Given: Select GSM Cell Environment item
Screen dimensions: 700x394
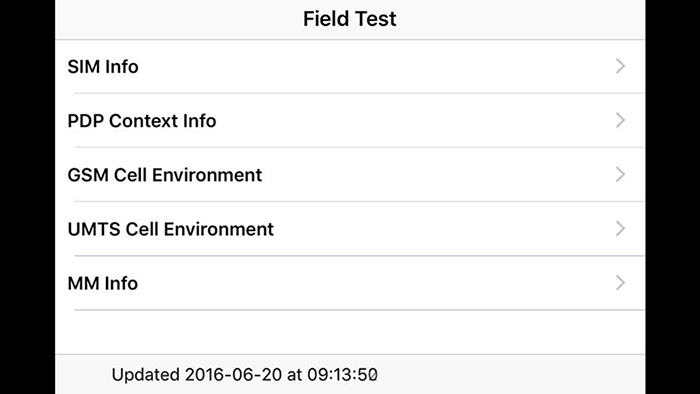Looking at the screenshot, I should [x=350, y=174].
